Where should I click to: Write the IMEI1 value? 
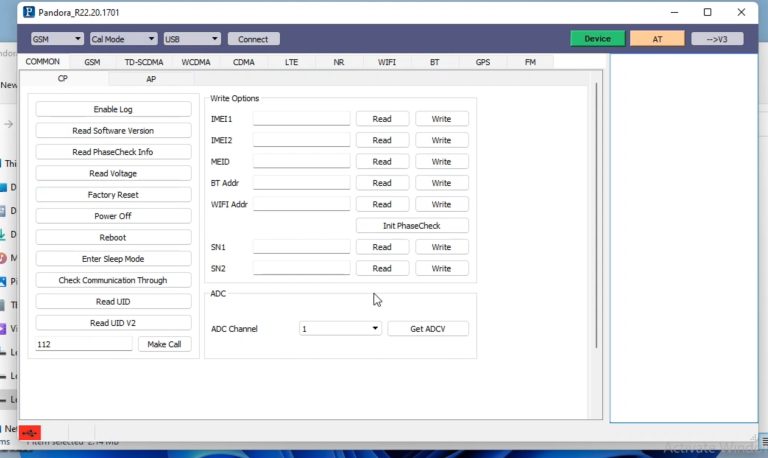pos(441,119)
